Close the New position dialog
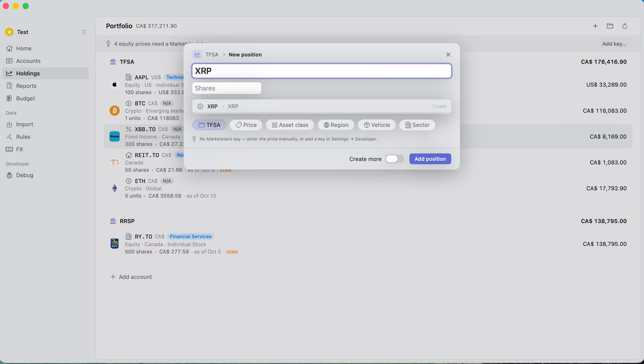The image size is (644, 364). [x=448, y=55]
